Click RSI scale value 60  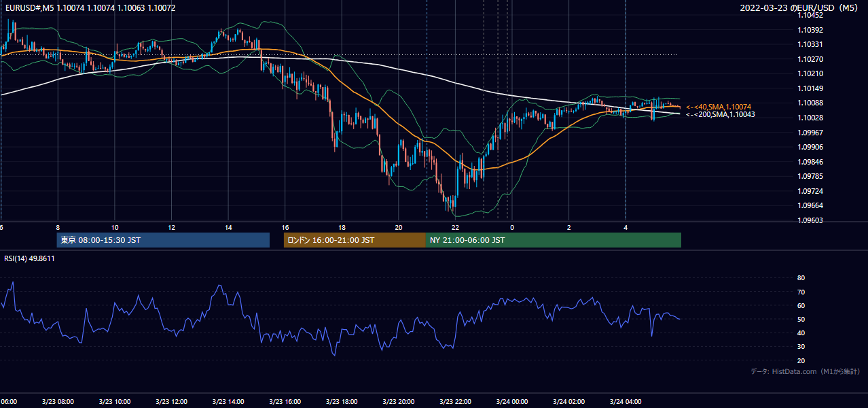[801, 305]
